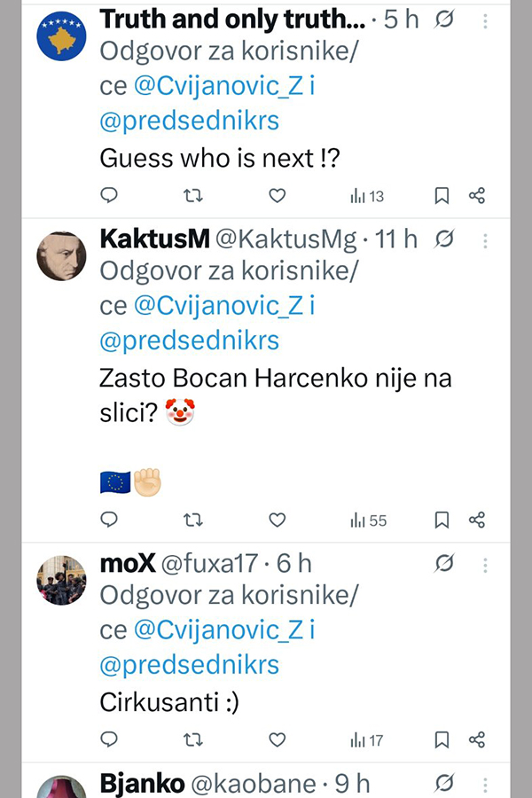Reply to the 'Guess who is next' tweet
532x798 pixels.
click(x=109, y=196)
